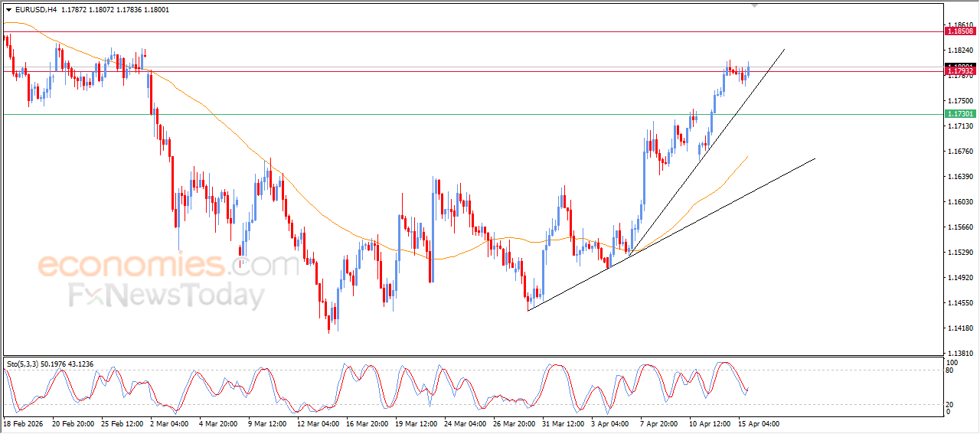Click the 1.14180 price axis label
This screenshot has width=980, height=434.
[x=960, y=328]
